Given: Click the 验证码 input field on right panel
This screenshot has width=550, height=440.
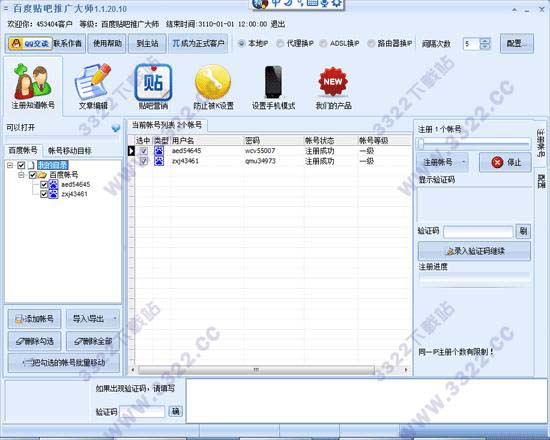Looking at the screenshot, I should tap(478, 232).
